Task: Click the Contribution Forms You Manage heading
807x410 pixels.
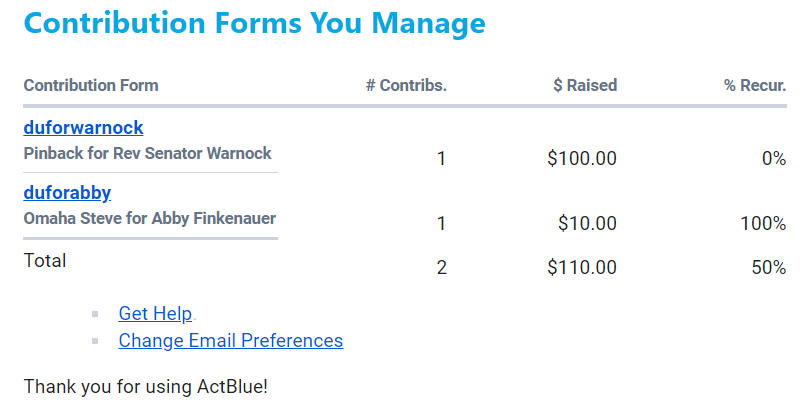Action: point(254,24)
